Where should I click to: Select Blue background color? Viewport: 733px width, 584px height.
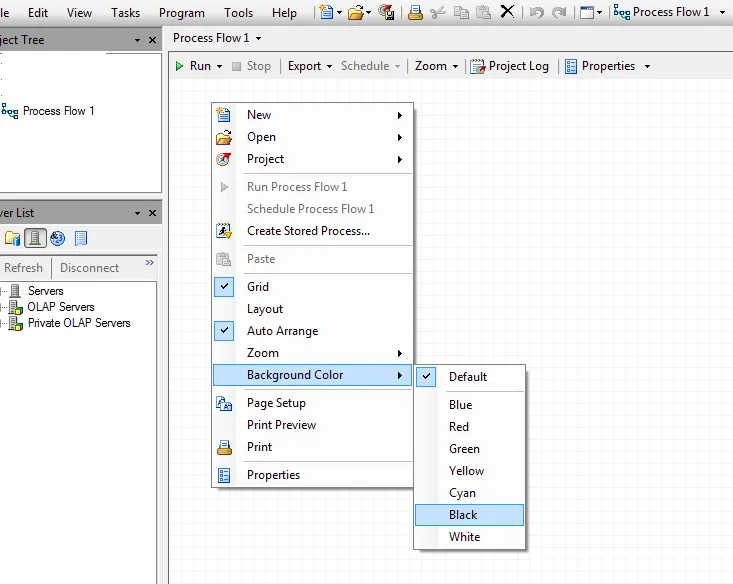click(469, 405)
